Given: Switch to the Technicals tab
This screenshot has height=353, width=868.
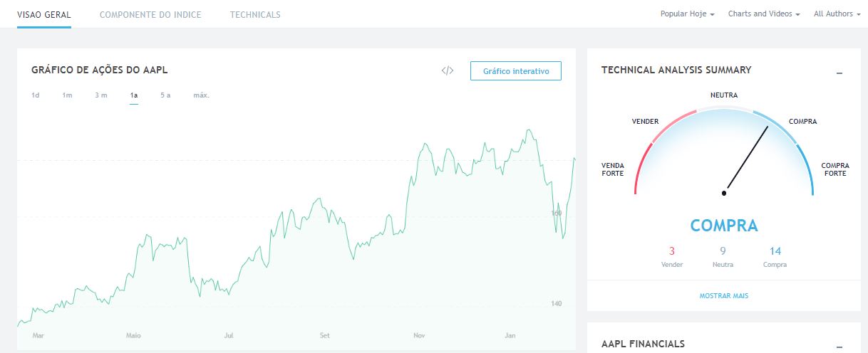Looking at the screenshot, I should point(255,14).
